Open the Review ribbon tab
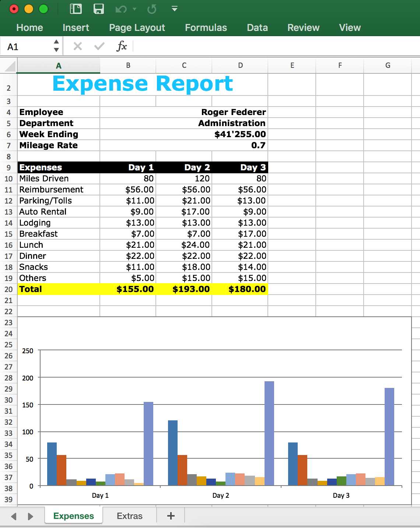Screen dimensions: 420x528 pyautogui.click(x=303, y=27)
